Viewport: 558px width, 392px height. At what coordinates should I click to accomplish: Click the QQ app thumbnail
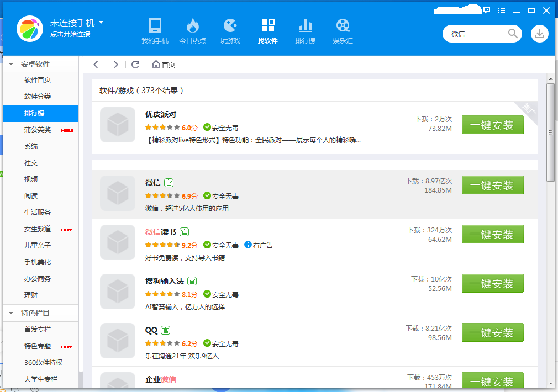[118, 341]
